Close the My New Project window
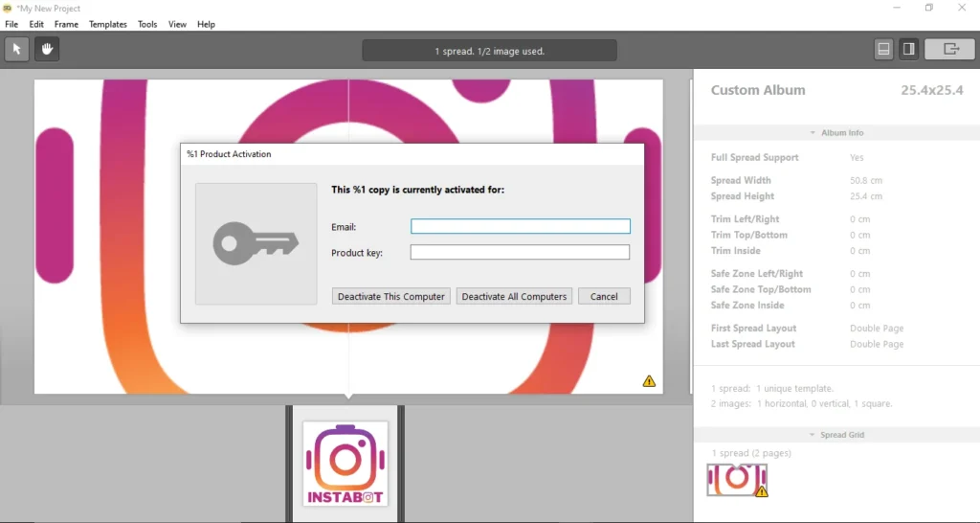The height and width of the screenshot is (523, 980). [962, 8]
